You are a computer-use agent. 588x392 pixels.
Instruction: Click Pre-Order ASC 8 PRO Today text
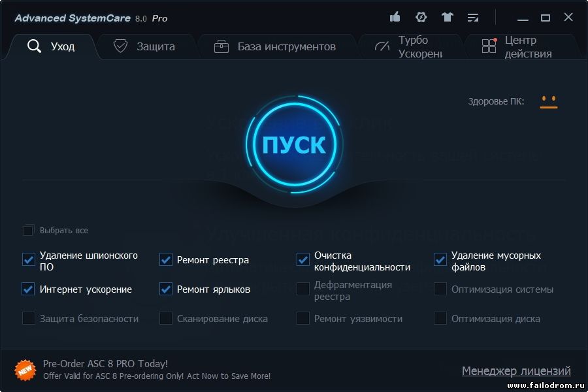pyautogui.click(x=105, y=363)
